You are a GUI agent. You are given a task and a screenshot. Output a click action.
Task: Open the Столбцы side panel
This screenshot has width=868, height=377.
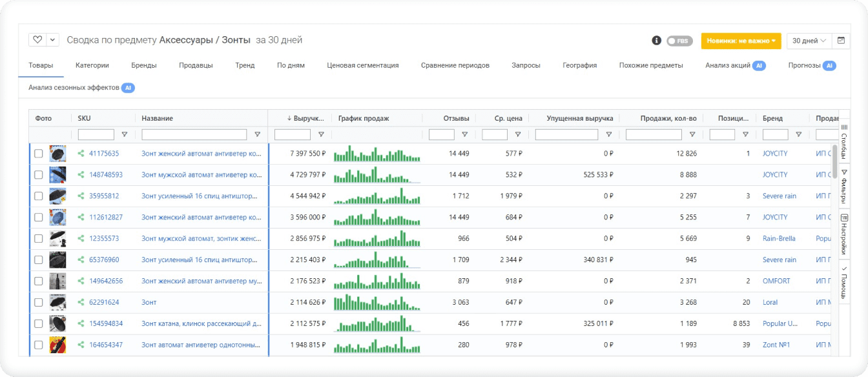pos(843,140)
